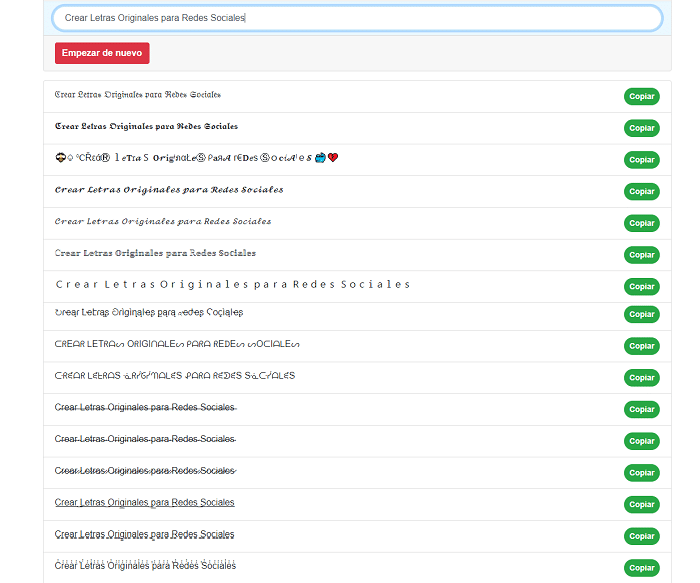Copy the light italic cursive text
This screenshot has width=700, height=583.
pyautogui.click(x=641, y=223)
